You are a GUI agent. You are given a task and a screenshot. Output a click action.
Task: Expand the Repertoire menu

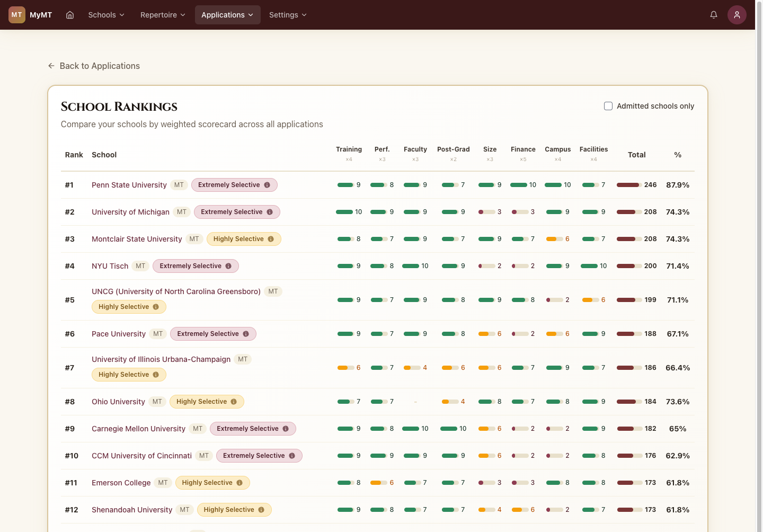click(163, 15)
